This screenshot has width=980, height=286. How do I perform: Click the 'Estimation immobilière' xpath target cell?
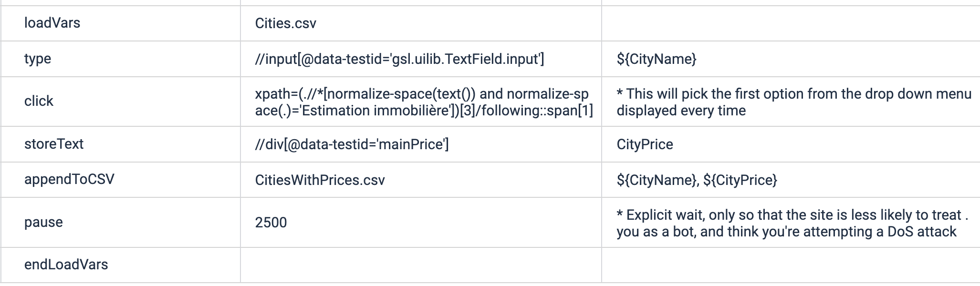pyautogui.click(x=424, y=102)
